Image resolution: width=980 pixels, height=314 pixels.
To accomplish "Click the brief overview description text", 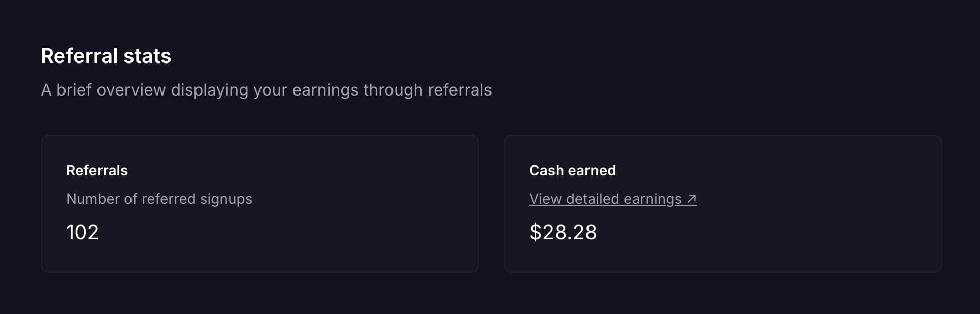I will [x=266, y=90].
